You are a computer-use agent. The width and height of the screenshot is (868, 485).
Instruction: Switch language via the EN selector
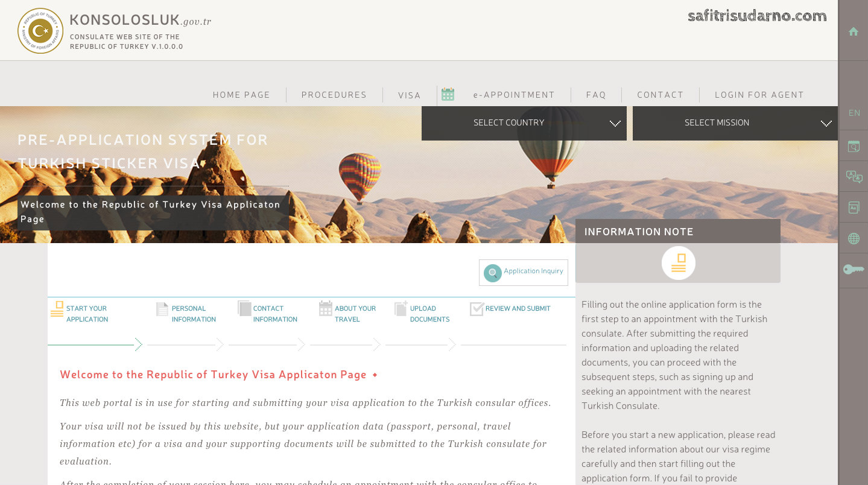click(854, 113)
